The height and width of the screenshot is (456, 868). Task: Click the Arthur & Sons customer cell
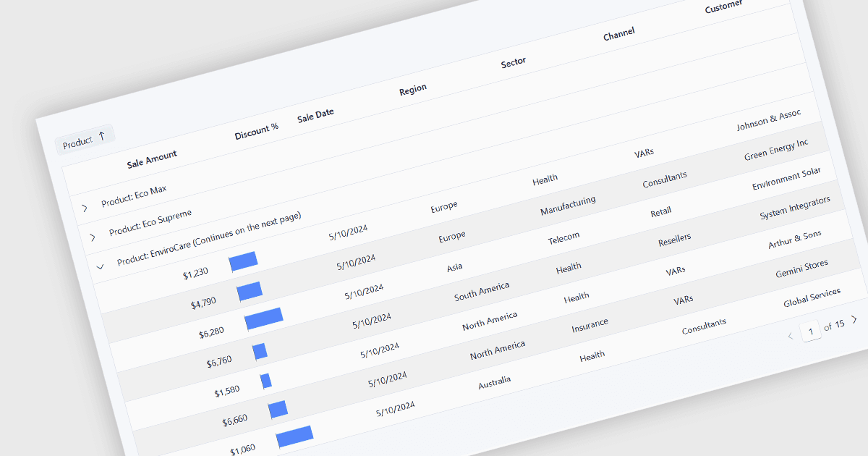click(x=795, y=240)
